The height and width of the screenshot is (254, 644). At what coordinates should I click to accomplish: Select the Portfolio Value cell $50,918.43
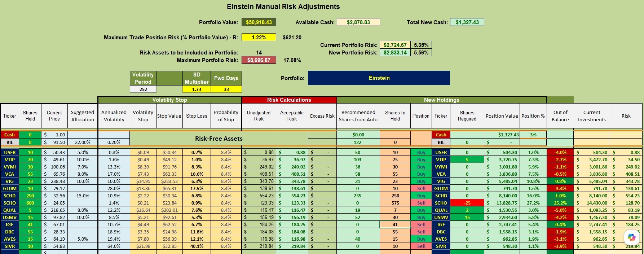tap(259, 22)
